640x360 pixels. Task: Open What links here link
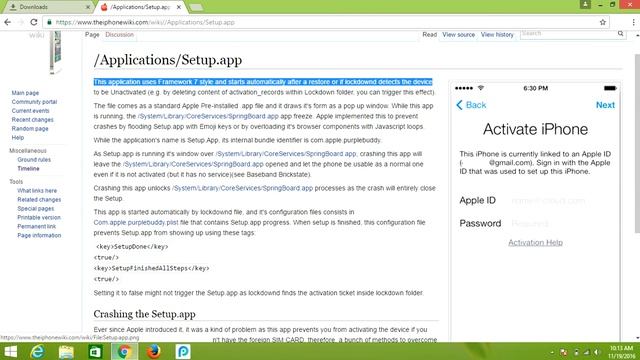37,191
